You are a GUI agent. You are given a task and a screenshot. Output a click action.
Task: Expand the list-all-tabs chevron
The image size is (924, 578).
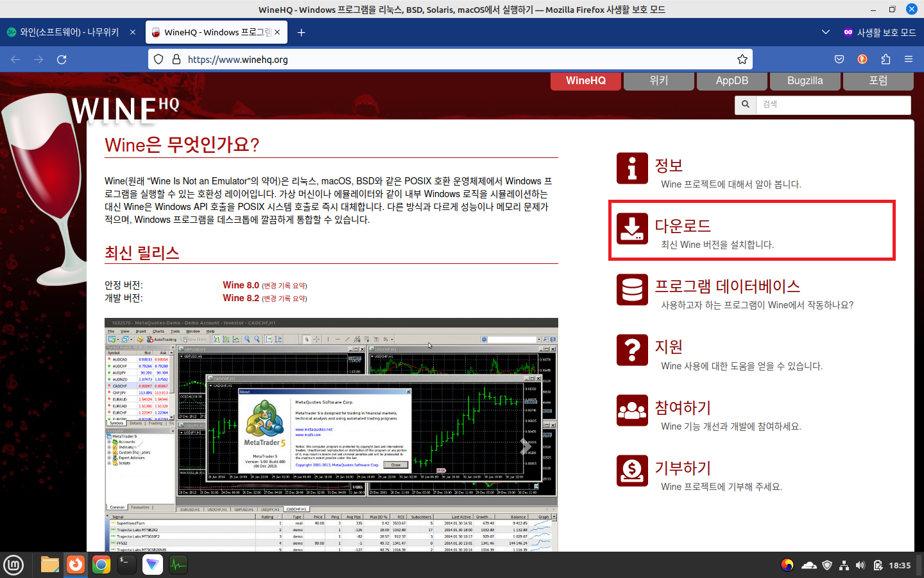826,32
